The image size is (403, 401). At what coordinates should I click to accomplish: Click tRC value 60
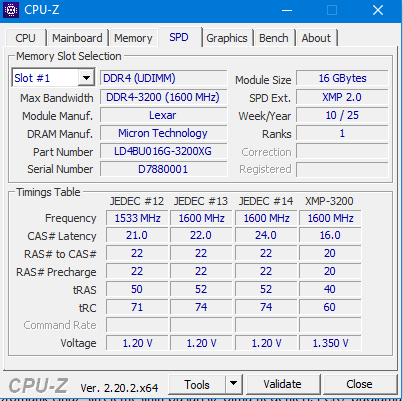click(330, 307)
